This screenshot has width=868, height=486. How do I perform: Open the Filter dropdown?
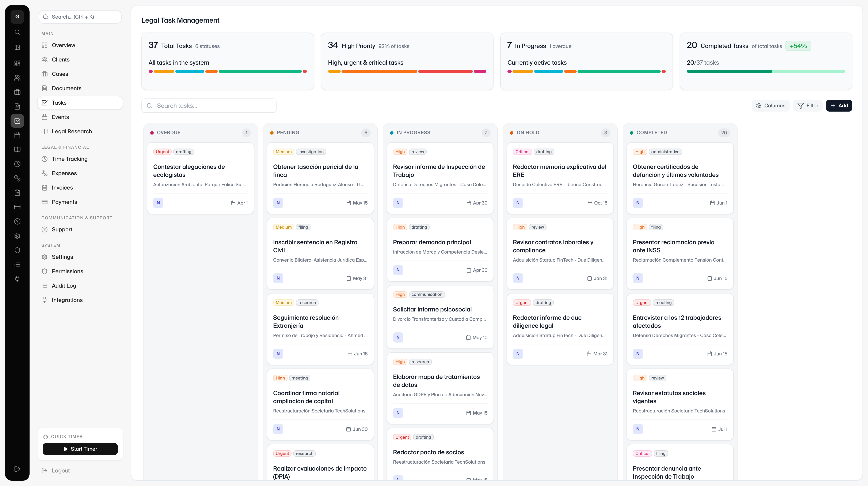808,106
